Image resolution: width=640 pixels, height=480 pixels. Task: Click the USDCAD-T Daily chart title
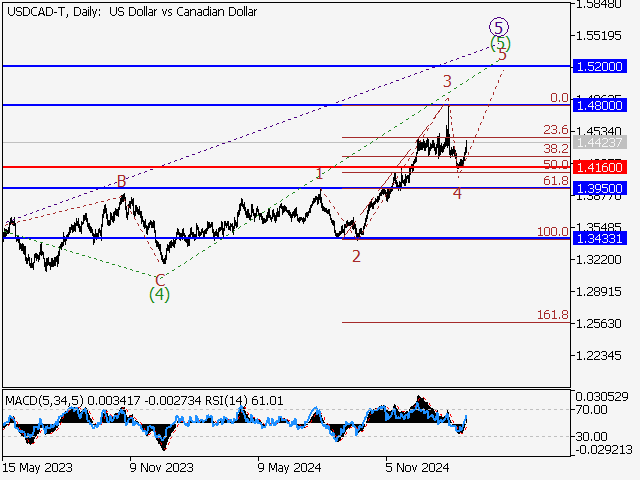pos(130,12)
